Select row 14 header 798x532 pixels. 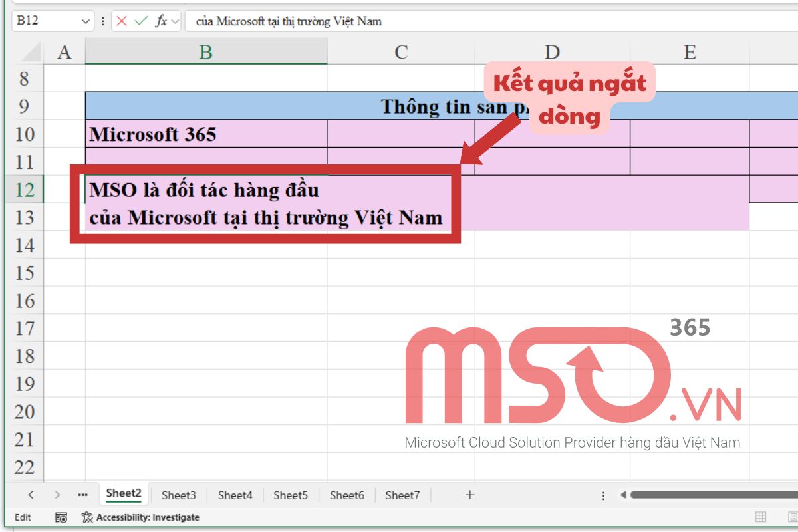(25, 245)
